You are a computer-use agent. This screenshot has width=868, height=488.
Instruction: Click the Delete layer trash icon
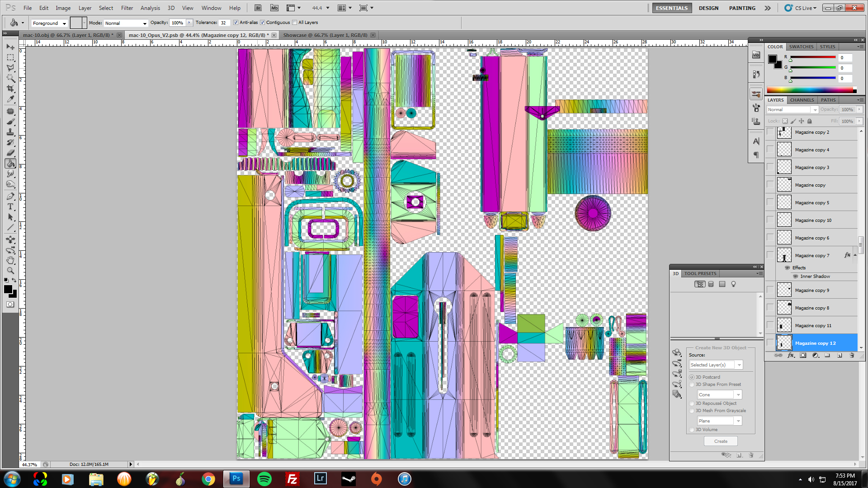click(x=852, y=356)
